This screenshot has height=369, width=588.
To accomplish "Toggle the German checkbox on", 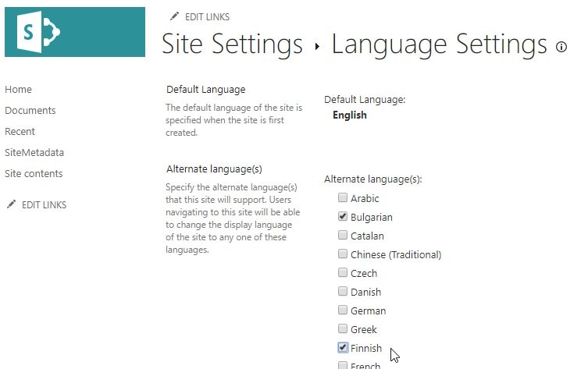I will point(343,310).
